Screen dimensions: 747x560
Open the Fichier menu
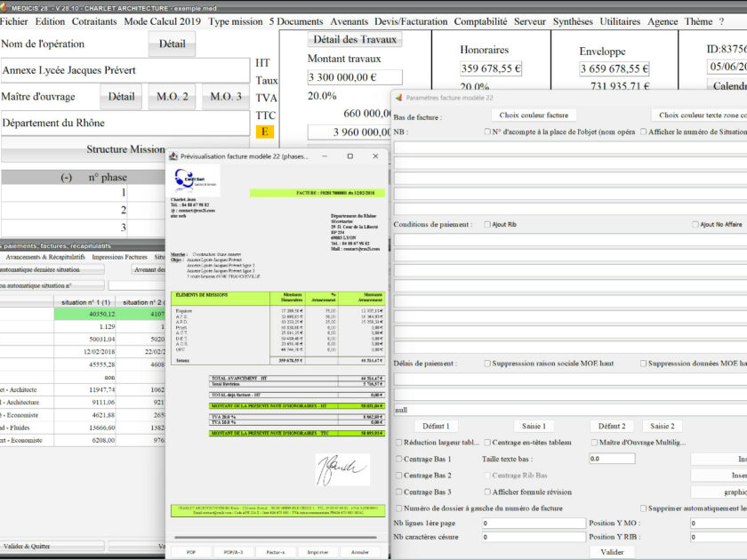tap(14, 21)
